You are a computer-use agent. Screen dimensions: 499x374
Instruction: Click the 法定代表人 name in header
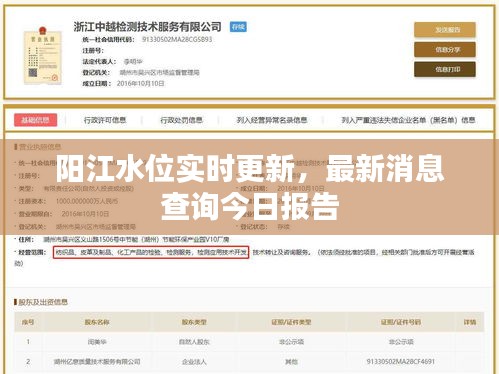133,62
